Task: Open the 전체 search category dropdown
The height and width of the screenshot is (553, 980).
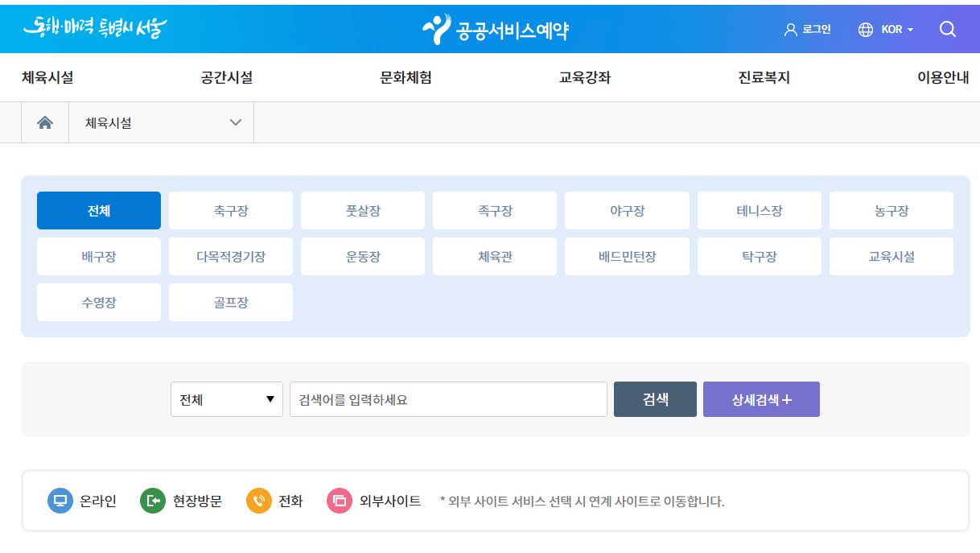Action: pos(226,398)
